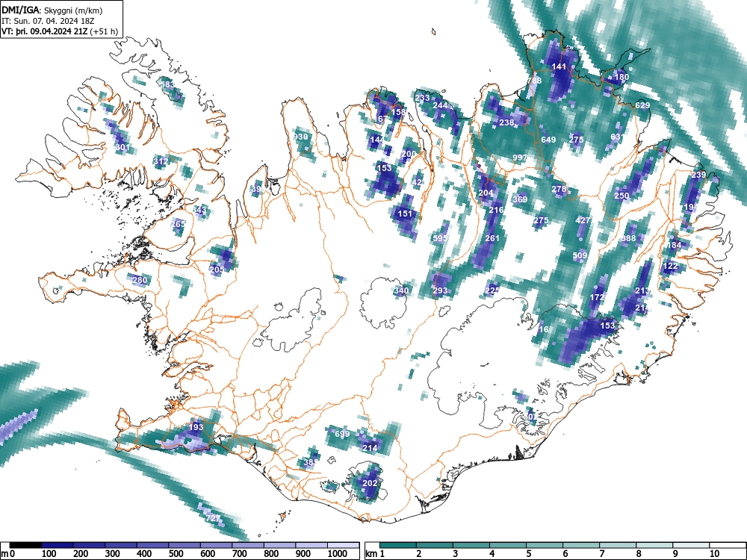Click the map value 193 on Reykjanes
The width and height of the screenshot is (747, 560).
click(196, 427)
